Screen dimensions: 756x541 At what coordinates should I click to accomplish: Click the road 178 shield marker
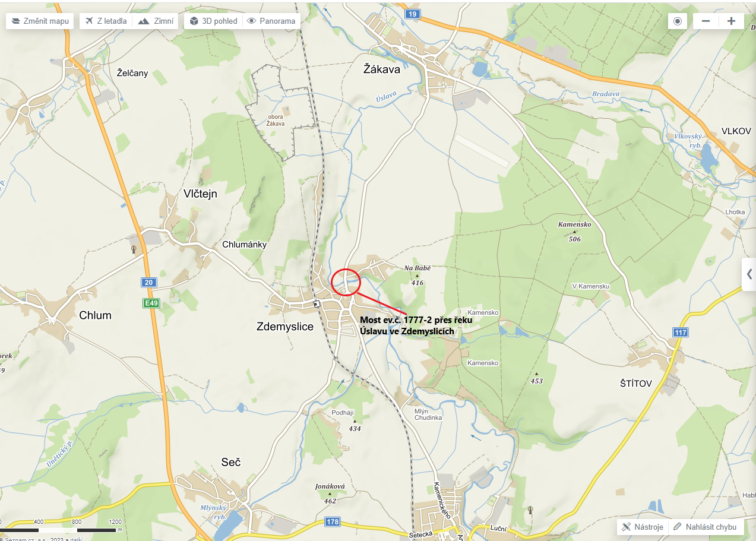[x=333, y=522]
